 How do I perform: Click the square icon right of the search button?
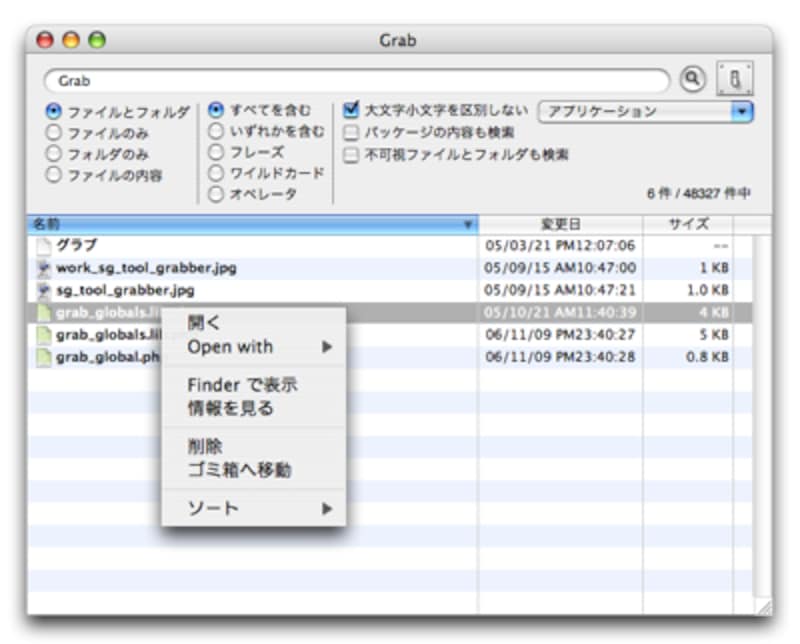[734, 79]
